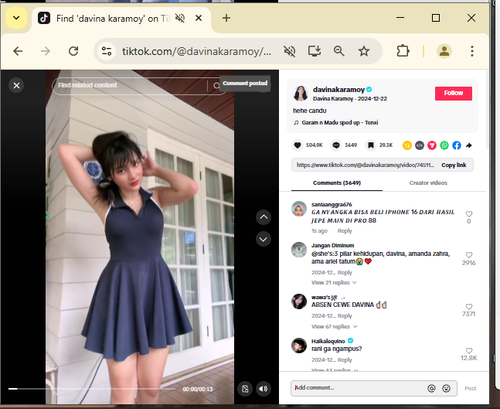Like the video with the heart icon
The image size is (500, 409).
pos(297,145)
